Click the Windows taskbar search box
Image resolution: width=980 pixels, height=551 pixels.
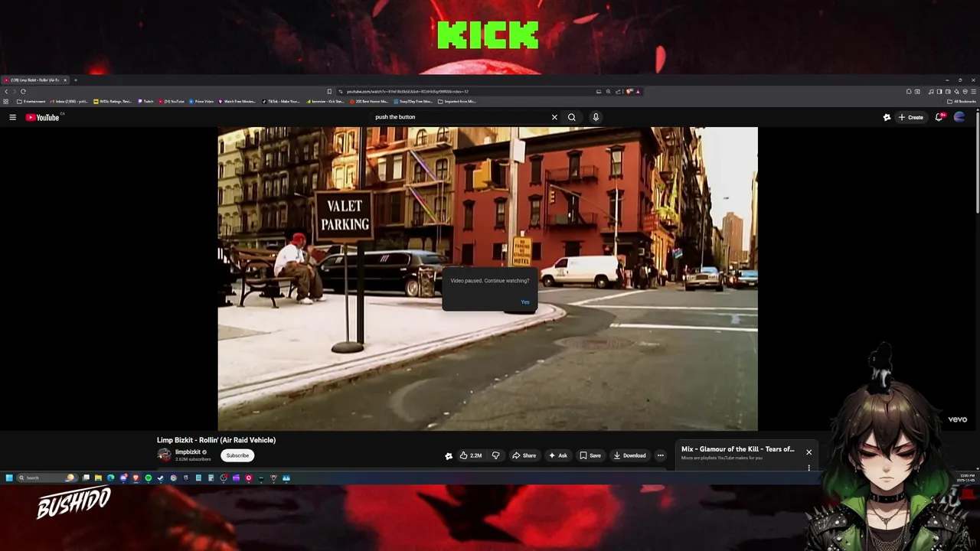47,478
